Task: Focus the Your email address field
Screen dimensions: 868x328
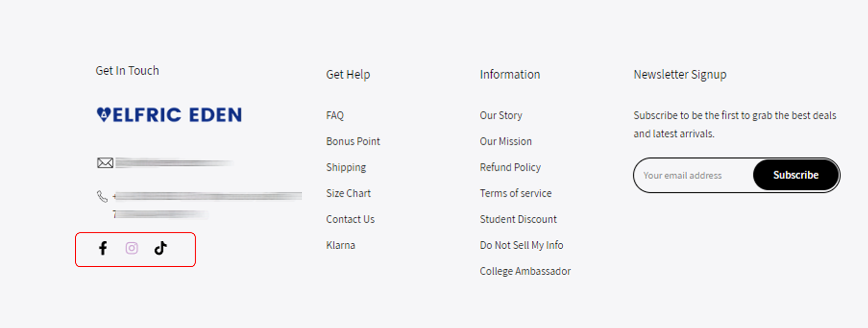Action: [694, 175]
